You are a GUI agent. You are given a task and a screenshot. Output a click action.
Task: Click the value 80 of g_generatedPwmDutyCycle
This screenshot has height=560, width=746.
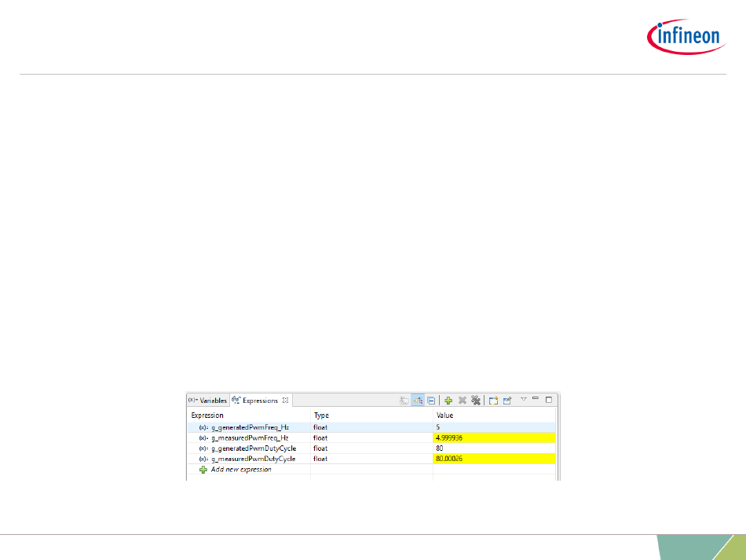click(439, 448)
